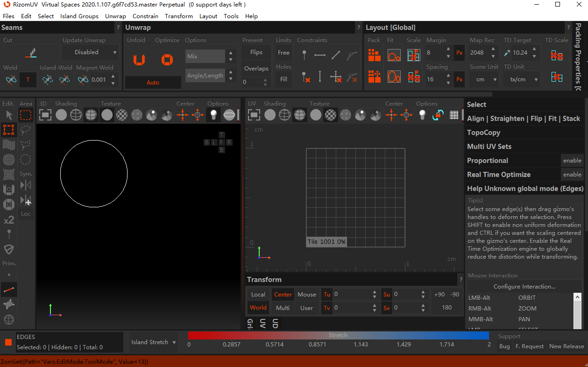Click the New Release link
588x367 pixels.
tap(567, 346)
